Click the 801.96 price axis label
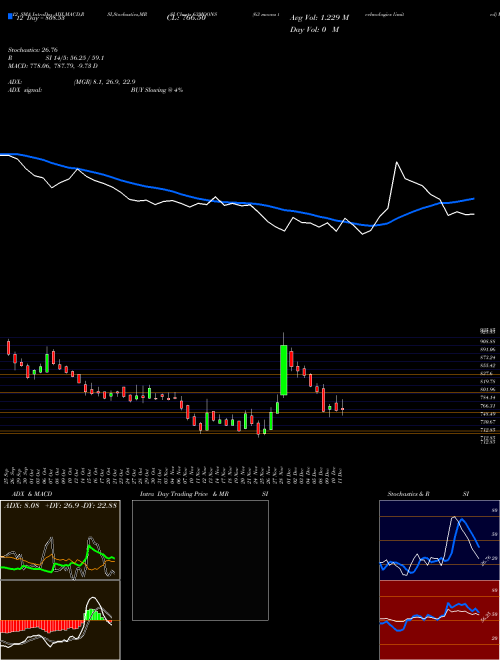Image resolution: width=500 pixels, height=660 pixels. click(x=487, y=389)
